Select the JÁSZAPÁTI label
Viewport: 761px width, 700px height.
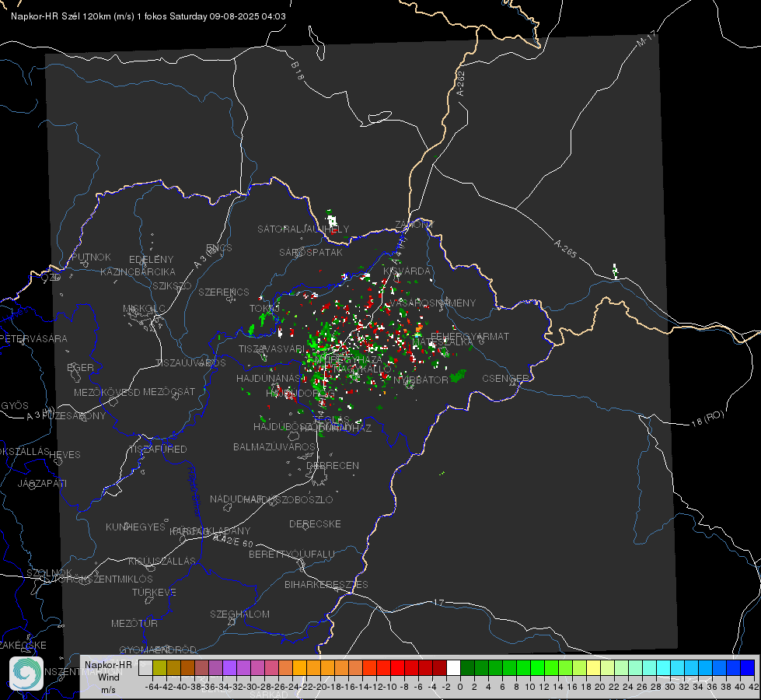point(42,483)
